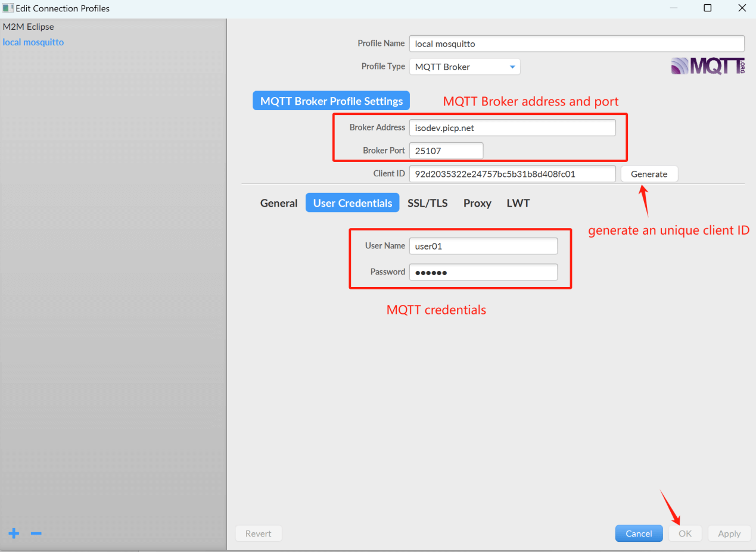Switch to the General tab
The image size is (756, 552).
[279, 203]
